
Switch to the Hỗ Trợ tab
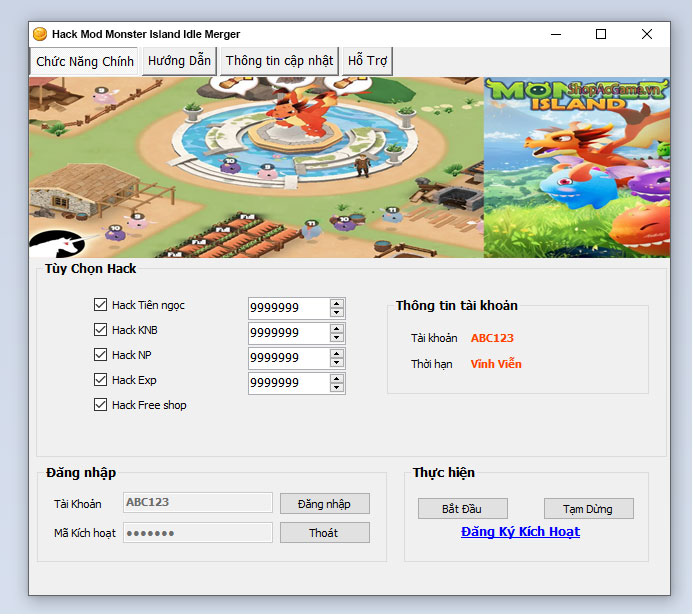click(367, 61)
